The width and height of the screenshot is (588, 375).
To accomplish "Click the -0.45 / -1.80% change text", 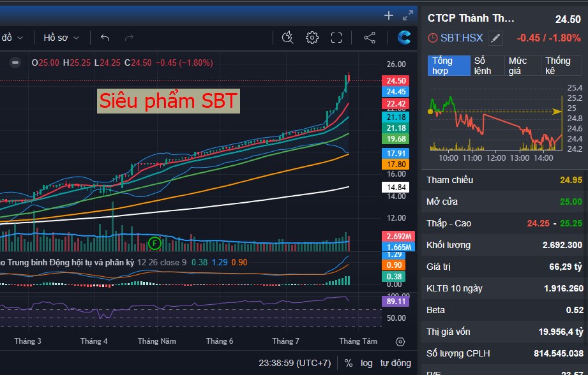I will click(548, 38).
